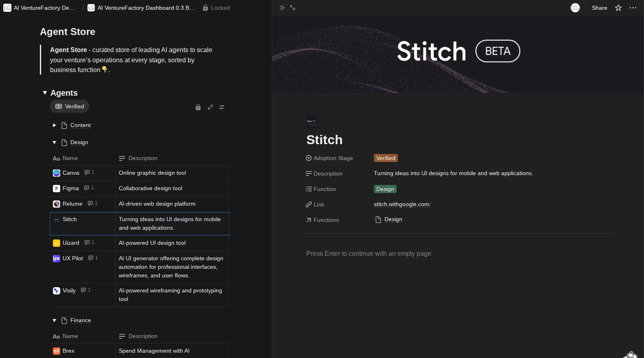Open Stitch page in full view
Screen dimensions: 644x358
coord(293,8)
